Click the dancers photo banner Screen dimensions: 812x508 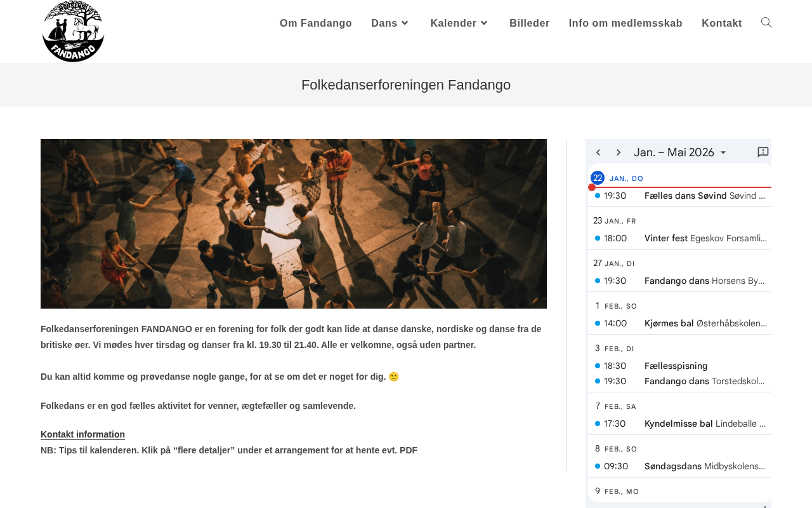coord(294,224)
